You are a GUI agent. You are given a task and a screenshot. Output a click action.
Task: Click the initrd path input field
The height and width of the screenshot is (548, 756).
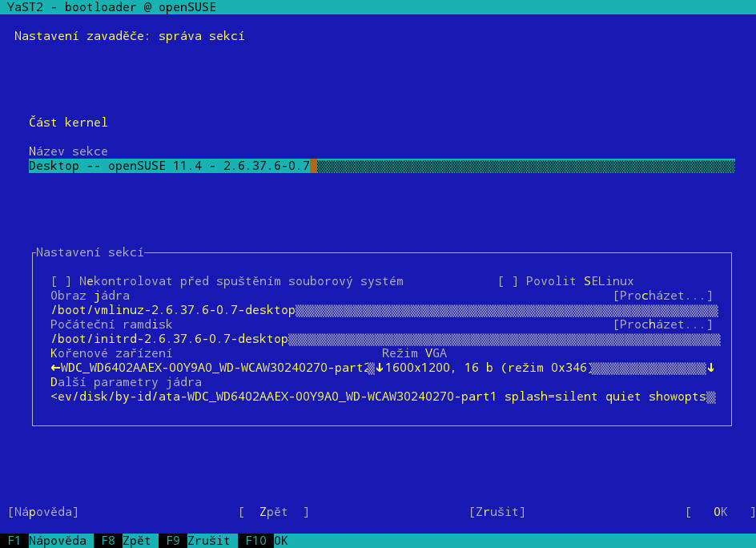[385, 339]
